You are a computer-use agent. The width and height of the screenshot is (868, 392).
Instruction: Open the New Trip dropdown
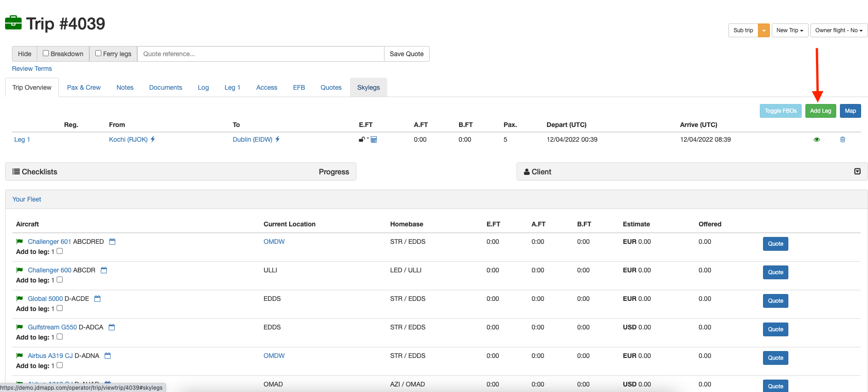tap(789, 30)
